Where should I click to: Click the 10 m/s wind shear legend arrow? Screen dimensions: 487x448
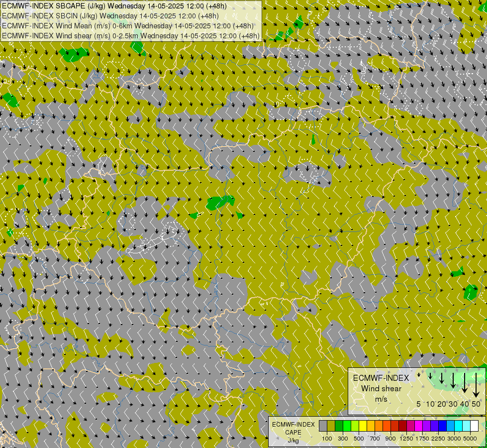pos(430,376)
